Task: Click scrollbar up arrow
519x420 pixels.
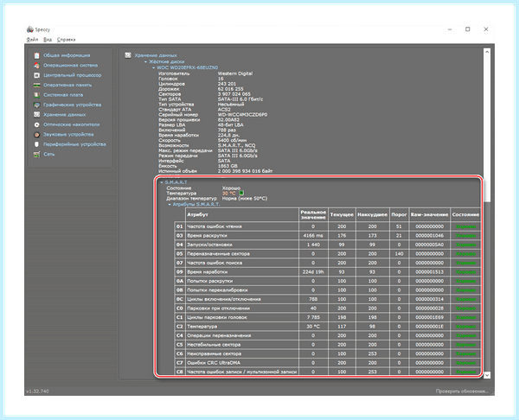Action: 487,52
